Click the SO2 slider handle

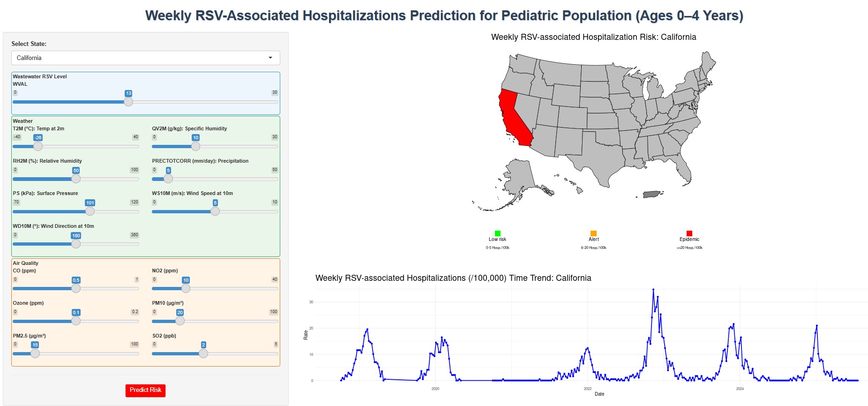click(x=203, y=353)
